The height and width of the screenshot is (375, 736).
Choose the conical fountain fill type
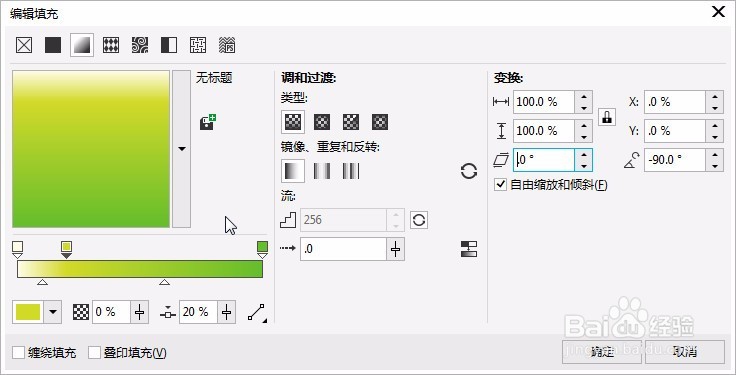351,122
